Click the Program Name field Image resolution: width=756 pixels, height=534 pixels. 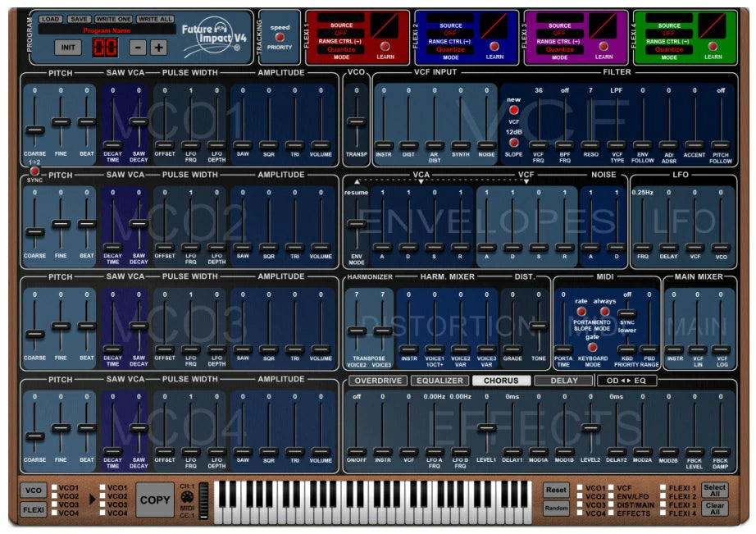[x=107, y=30]
